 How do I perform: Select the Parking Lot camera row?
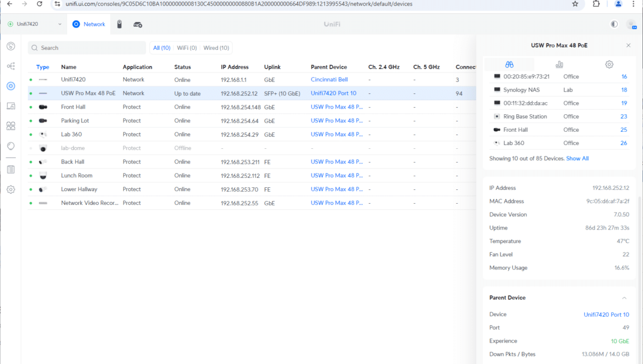pyautogui.click(x=252, y=121)
